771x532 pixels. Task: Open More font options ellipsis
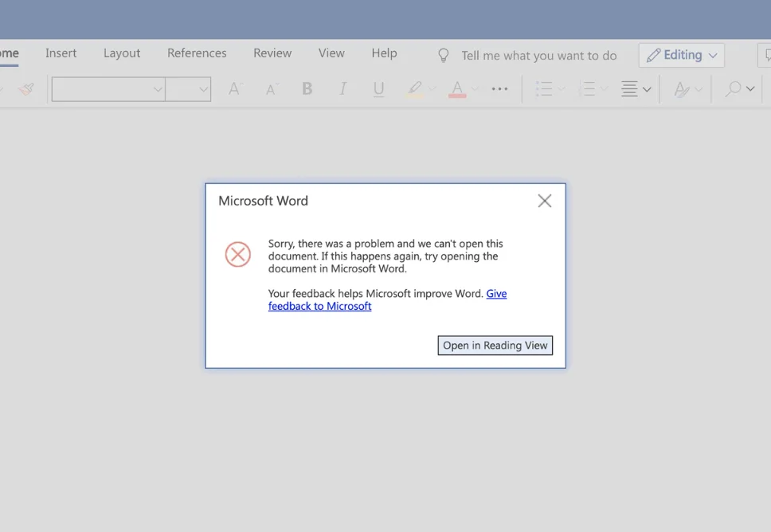(x=499, y=89)
